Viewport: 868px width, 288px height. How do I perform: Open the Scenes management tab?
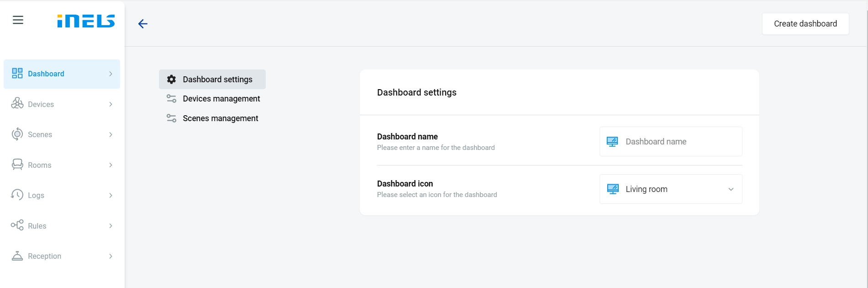(220, 118)
